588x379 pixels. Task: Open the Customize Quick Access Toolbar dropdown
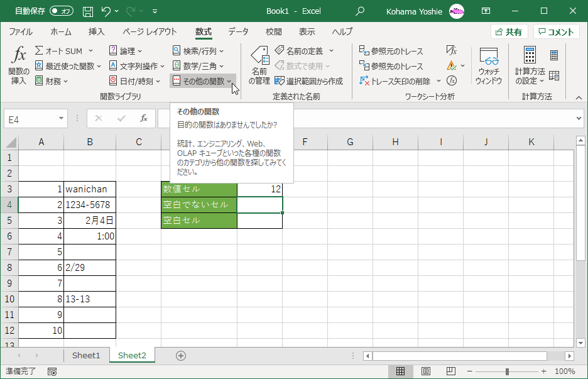155,11
